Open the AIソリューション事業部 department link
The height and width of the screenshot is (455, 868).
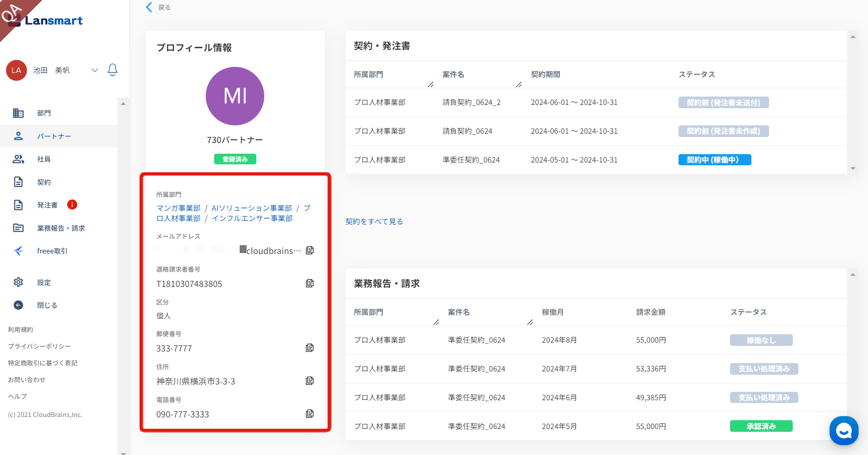[252, 208]
